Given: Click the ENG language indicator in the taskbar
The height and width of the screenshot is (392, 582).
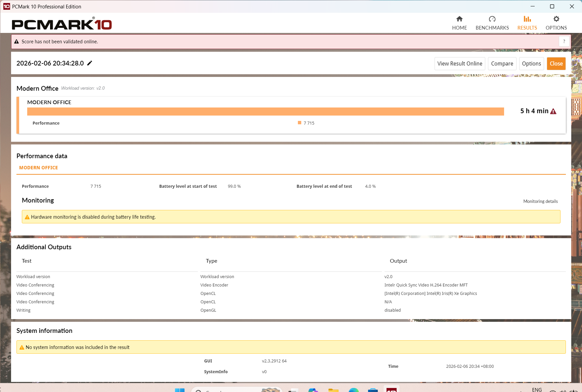Looking at the screenshot, I should (x=537, y=390).
